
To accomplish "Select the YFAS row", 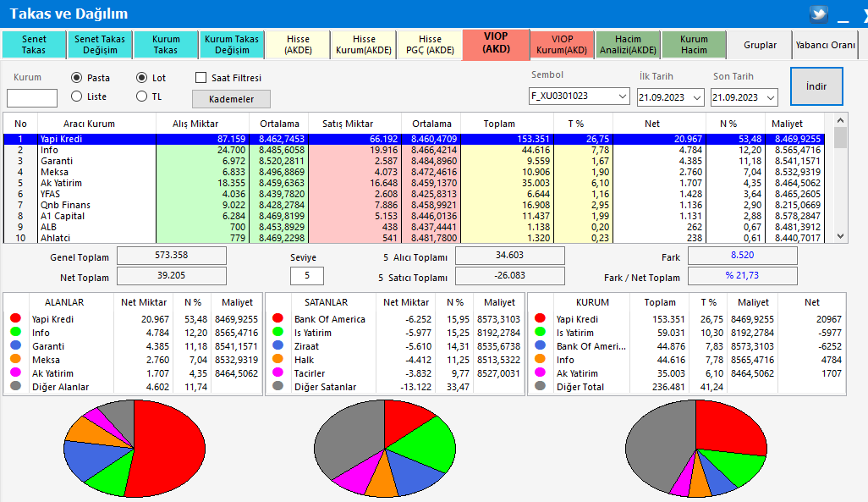I will [414, 194].
